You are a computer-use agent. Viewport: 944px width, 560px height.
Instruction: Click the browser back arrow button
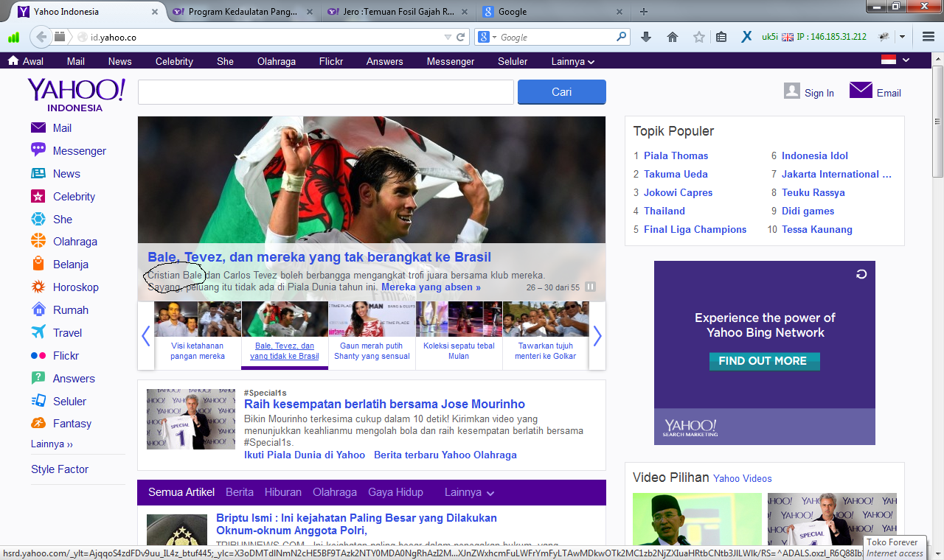41,37
